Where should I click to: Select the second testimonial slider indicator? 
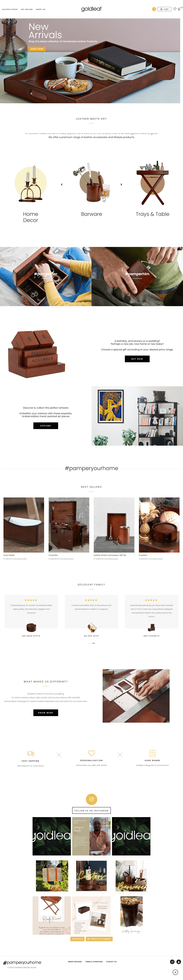coord(93,643)
